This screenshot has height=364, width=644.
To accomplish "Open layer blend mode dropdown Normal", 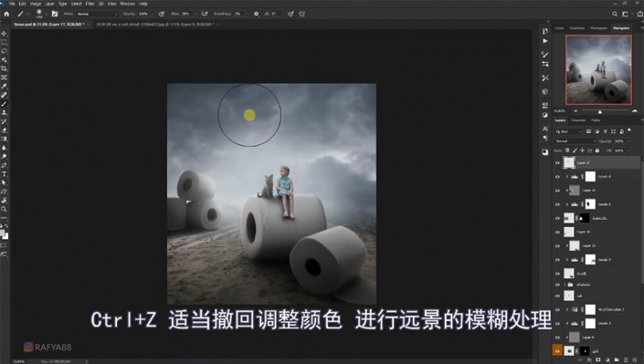I will 575,141.
